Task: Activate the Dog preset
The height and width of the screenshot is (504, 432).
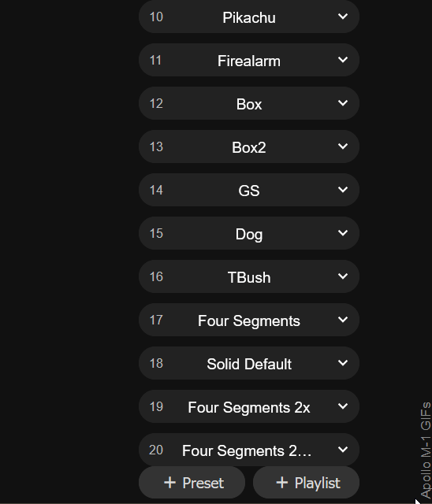Action: (249, 234)
